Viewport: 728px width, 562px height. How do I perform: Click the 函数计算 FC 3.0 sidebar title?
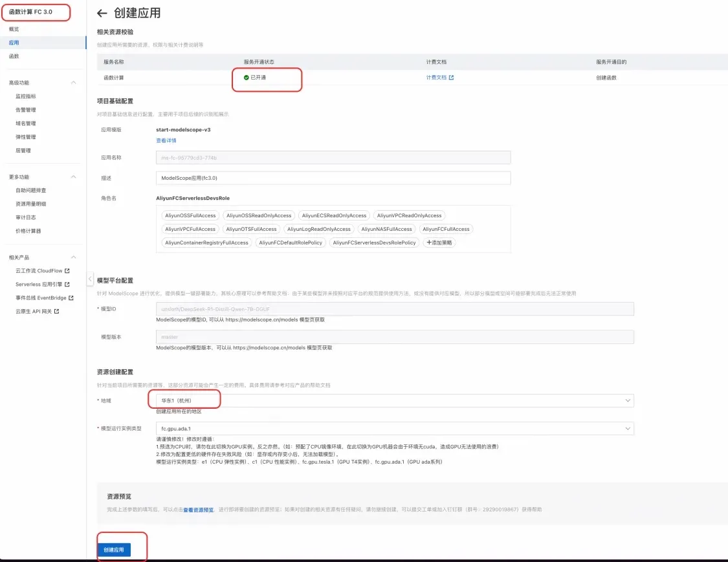point(30,12)
